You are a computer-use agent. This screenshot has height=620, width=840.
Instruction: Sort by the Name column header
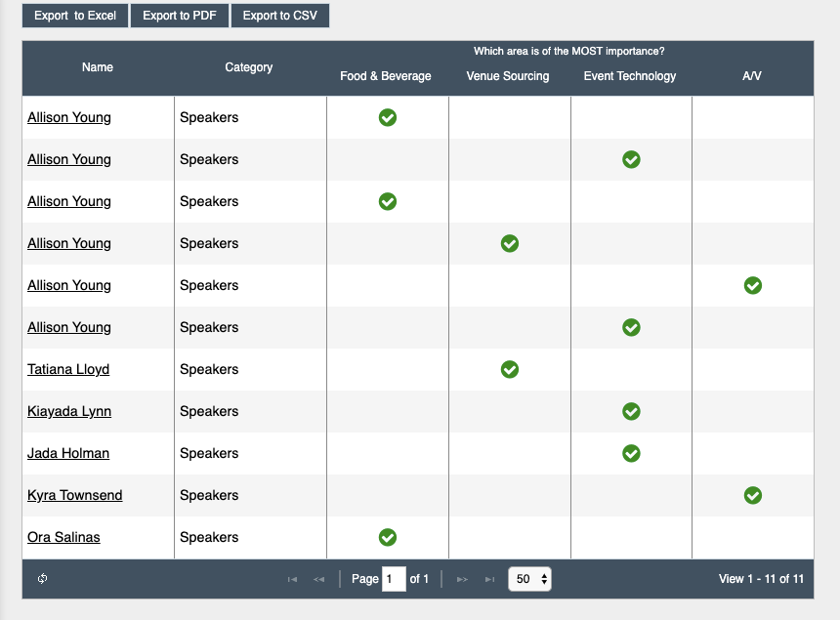[x=98, y=67]
